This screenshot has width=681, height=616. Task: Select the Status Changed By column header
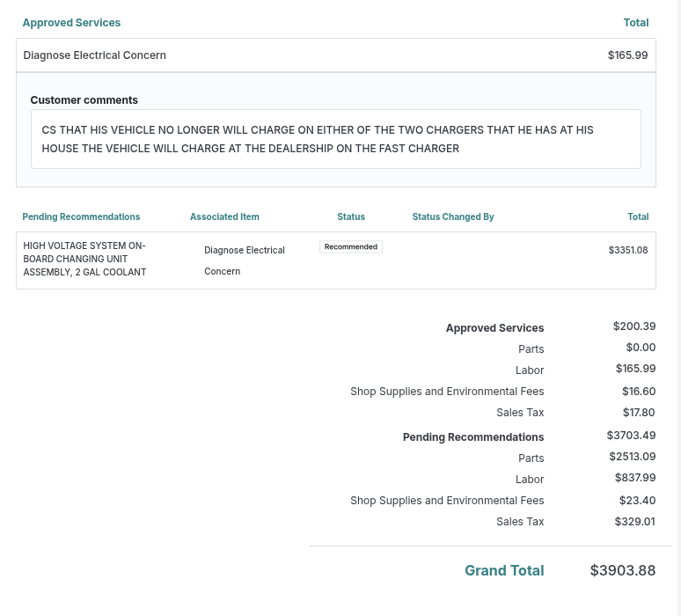click(x=453, y=216)
